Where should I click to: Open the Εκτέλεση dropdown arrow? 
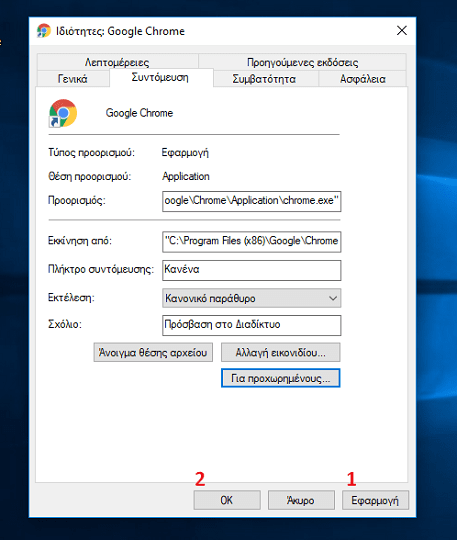point(333,298)
